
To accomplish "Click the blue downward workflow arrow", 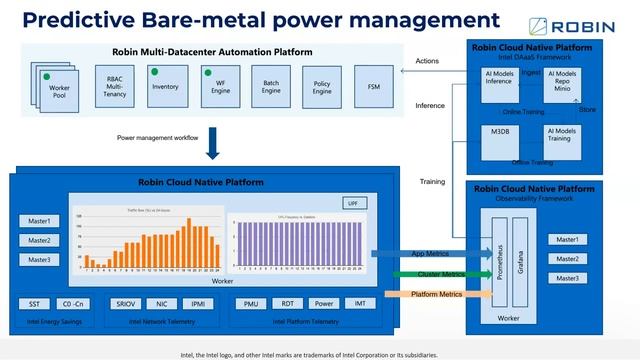I will pyautogui.click(x=213, y=143).
